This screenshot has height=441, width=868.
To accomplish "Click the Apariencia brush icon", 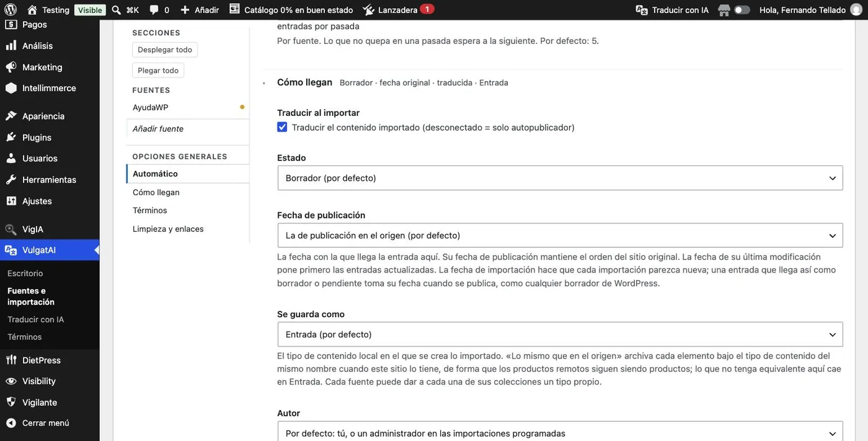I will pos(11,116).
